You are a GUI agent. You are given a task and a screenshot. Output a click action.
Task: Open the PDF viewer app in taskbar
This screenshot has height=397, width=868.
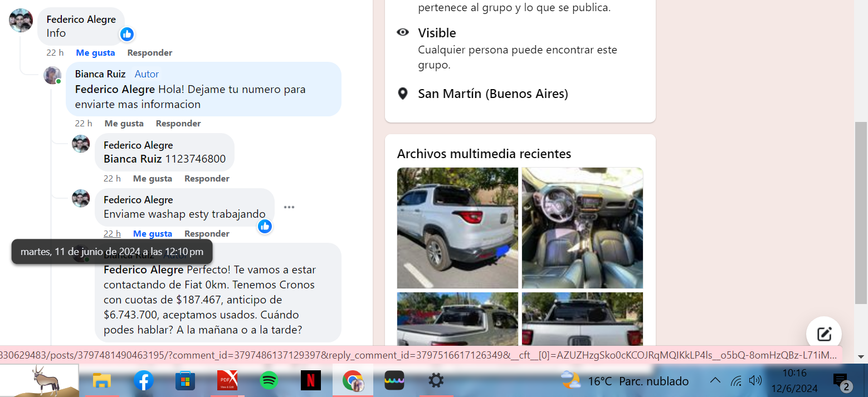coord(227,381)
